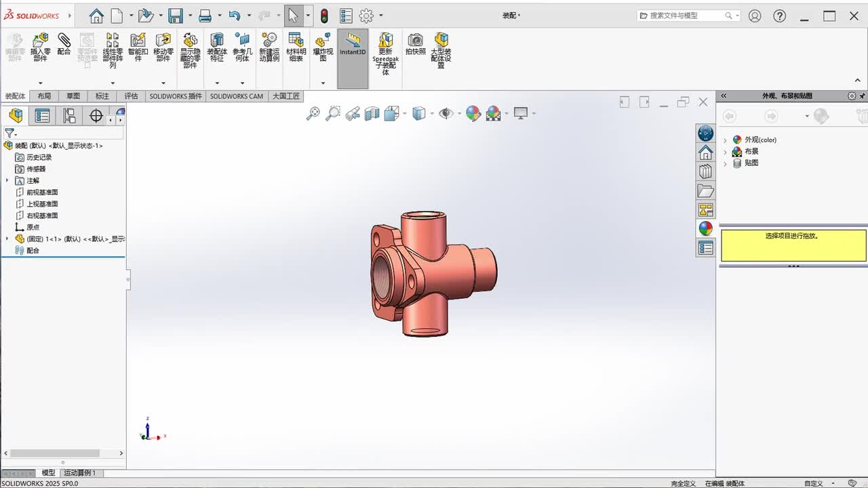Switch to 运动算例 1 bottom tab
868x488 pixels.
tap(79, 473)
